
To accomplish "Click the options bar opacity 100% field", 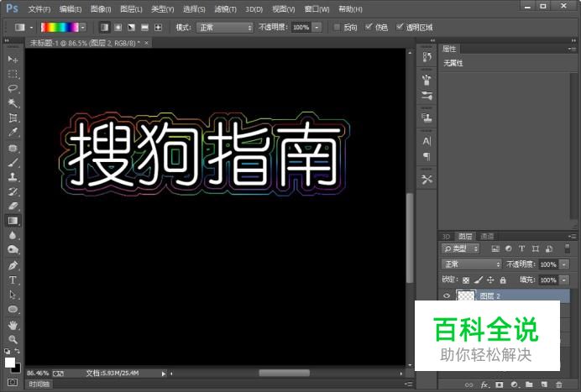I will coord(301,28).
